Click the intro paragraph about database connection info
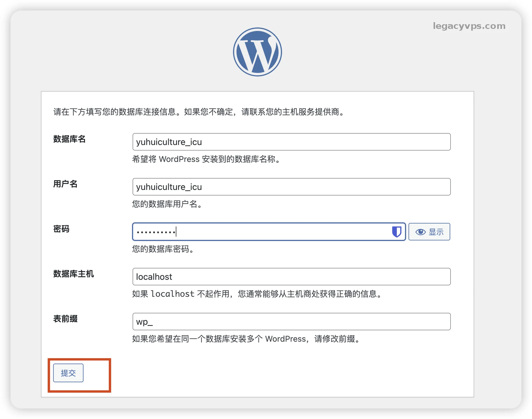 199,112
